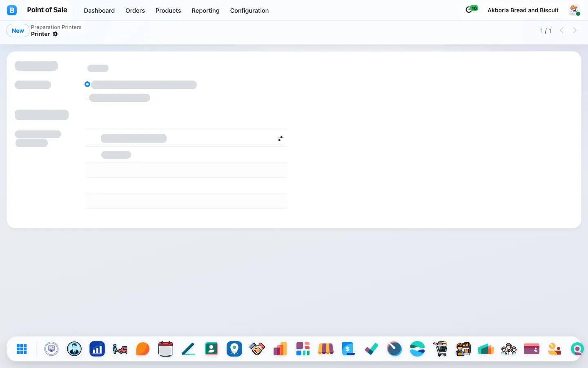The width and height of the screenshot is (588, 368).
Task: Open the round clock timer dock app
Action: 394,349
